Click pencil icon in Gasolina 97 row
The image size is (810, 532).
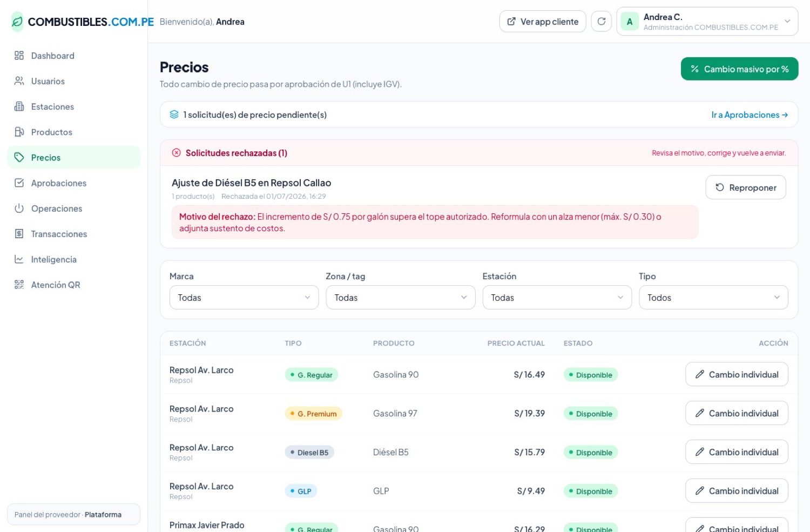pyautogui.click(x=699, y=413)
